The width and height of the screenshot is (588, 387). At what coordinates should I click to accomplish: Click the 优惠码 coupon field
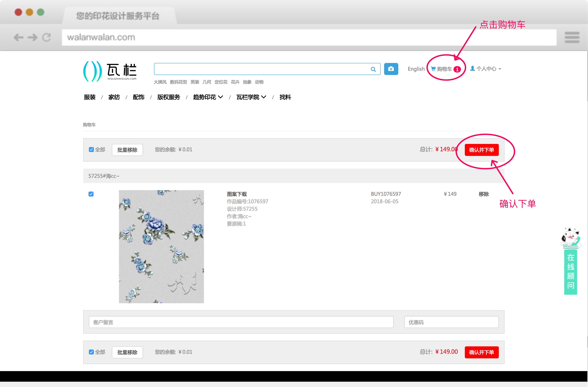pos(451,322)
